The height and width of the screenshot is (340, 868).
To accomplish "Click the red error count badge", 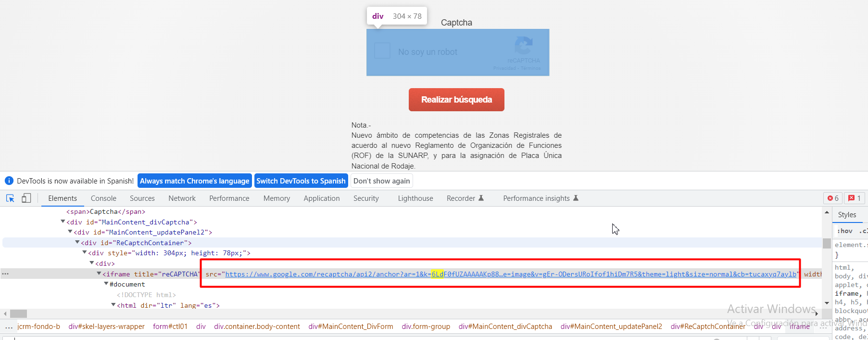I will pyautogui.click(x=833, y=198).
